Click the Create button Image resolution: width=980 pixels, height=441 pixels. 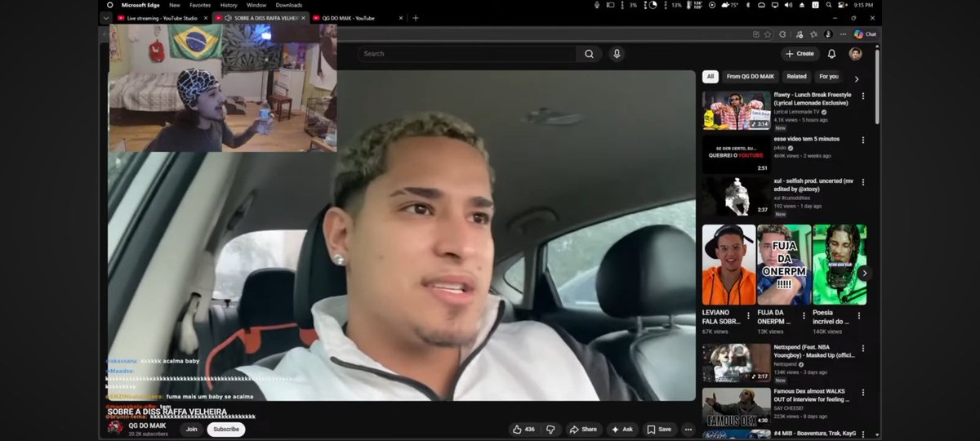(800, 54)
